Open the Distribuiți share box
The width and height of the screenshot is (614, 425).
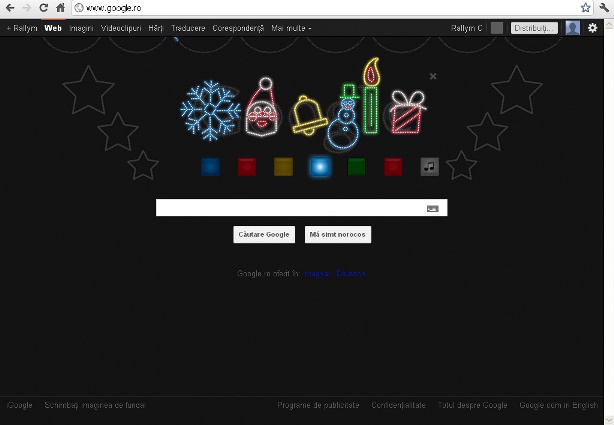(x=534, y=28)
